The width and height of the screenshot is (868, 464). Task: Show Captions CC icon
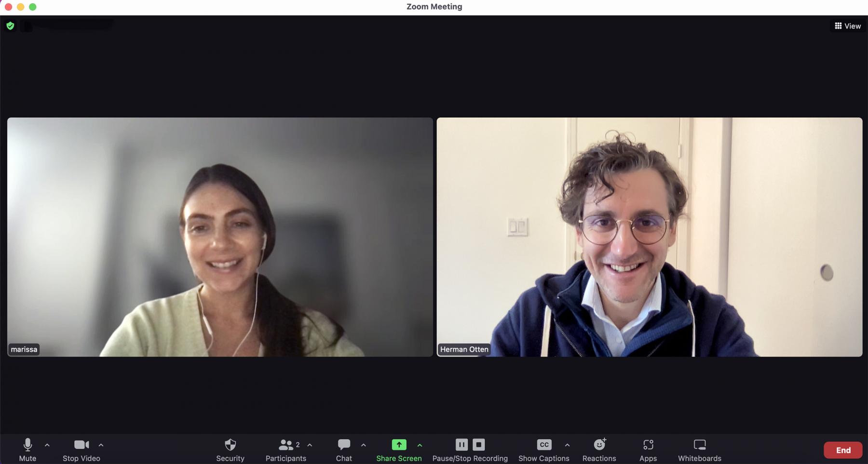[544, 444]
